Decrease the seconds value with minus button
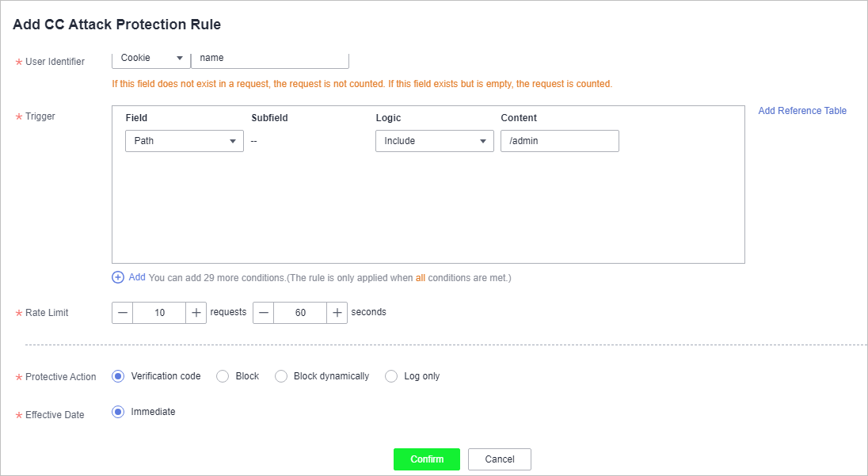 264,313
